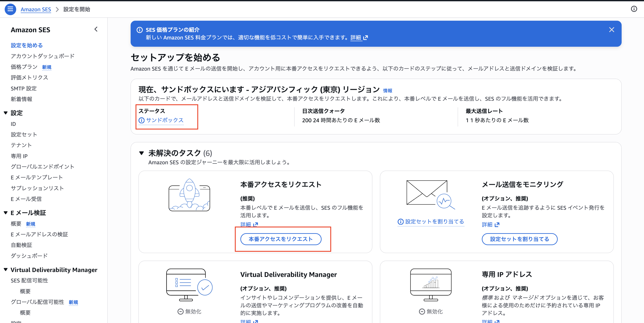Open グローバル配信可能性 in sidebar

tap(38, 302)
